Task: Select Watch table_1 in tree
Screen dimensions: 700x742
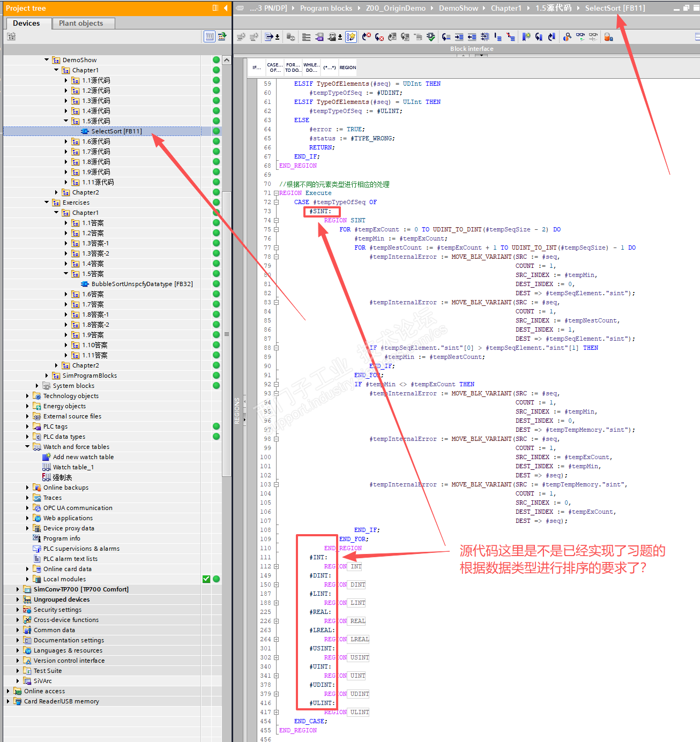Action: coord(73,467)
